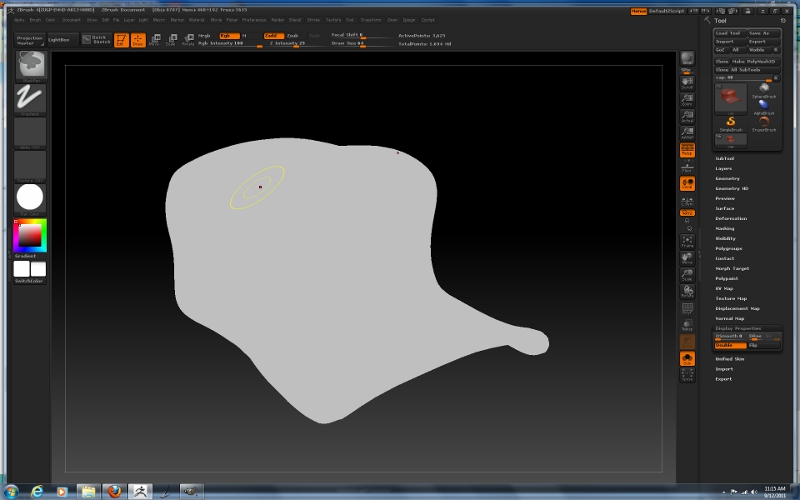Click the right shelf Rotate view icon

click(x=687, y=292)
